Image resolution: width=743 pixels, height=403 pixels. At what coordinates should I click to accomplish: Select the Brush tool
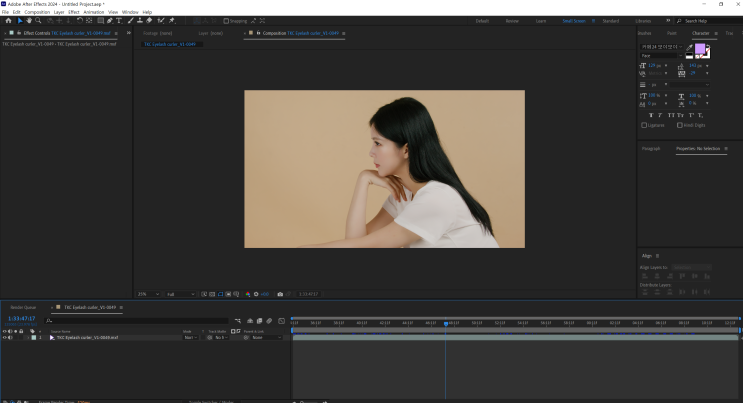(x=130, y=20)
